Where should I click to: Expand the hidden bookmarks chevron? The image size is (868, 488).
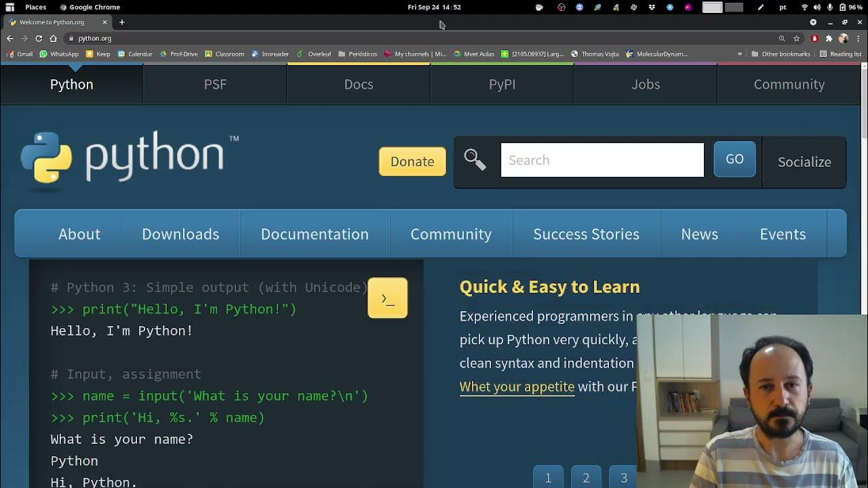click(x=740, y=54)
